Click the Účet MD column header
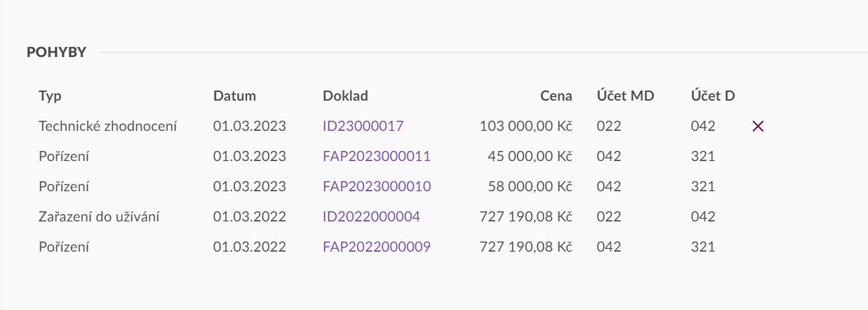The width and height of the screenshot is (868, 310). coord(625,96)
